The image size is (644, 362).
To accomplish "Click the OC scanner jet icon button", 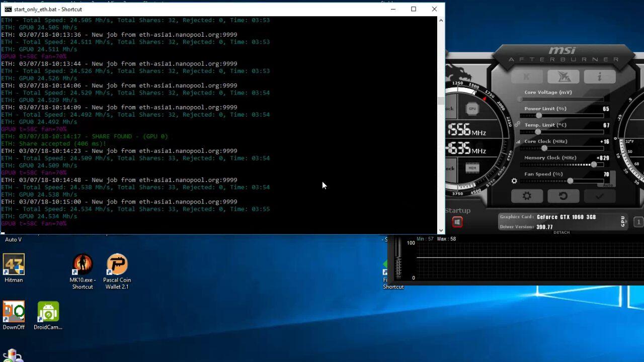I will tap(563, 76).
